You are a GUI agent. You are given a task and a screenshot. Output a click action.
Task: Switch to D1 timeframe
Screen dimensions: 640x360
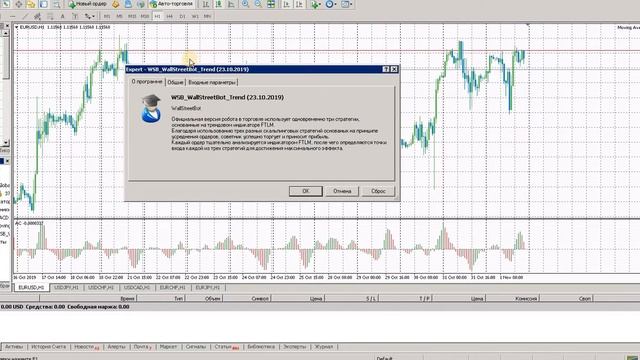182,16
